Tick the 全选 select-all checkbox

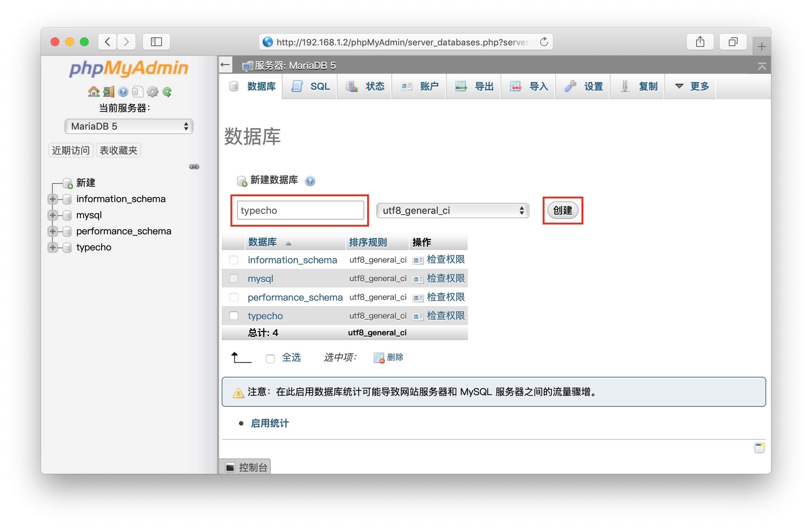pos(270,359)
